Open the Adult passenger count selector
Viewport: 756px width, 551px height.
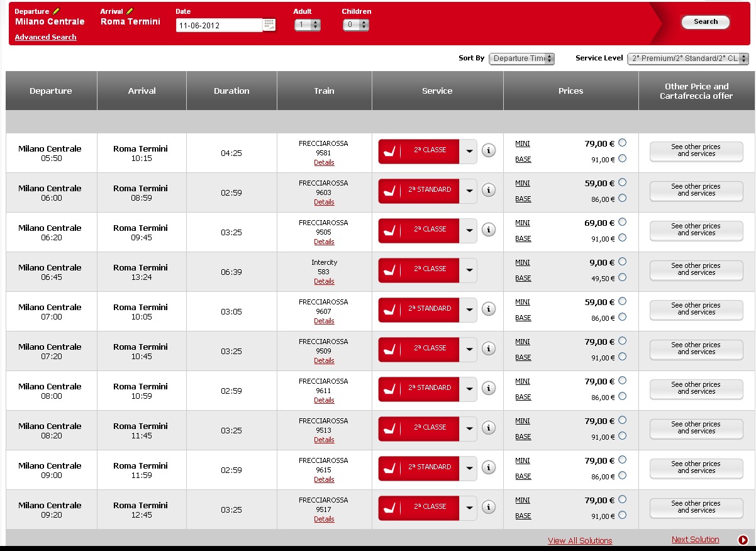point(308,25)
